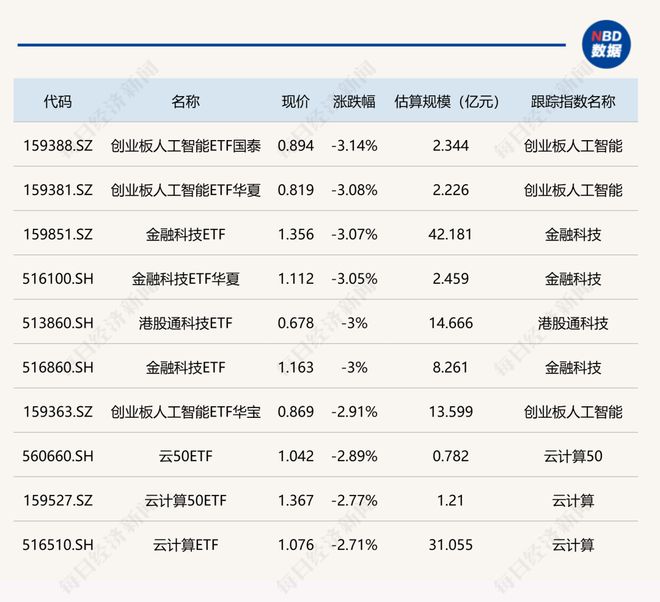
Task: Click the price 1.367
Action: coord(295,501)
